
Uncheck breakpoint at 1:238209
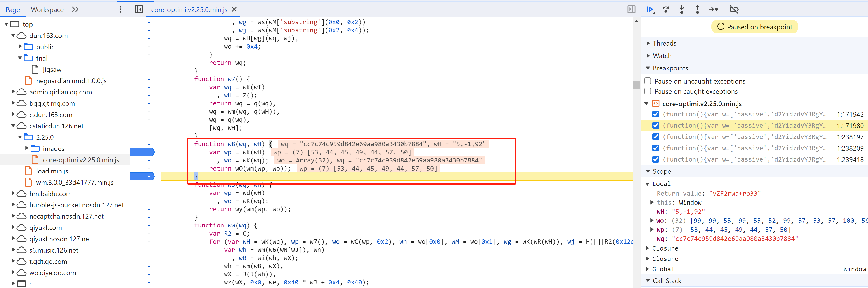tap(655, 148)
